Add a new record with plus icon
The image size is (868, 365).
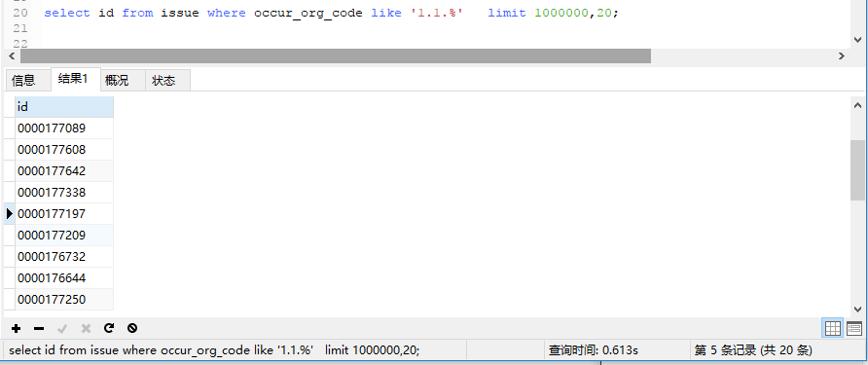[x=16, y=328]
